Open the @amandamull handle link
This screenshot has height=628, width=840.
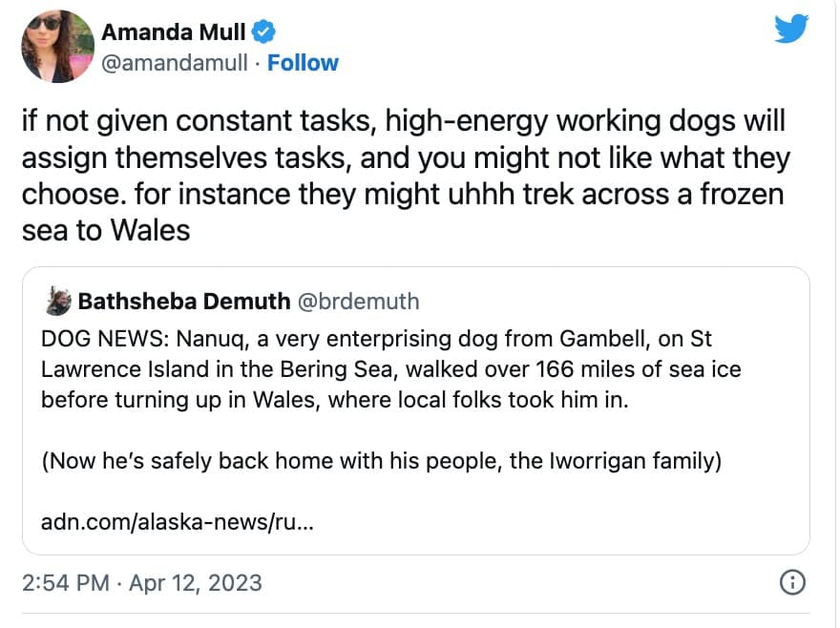point(177,63)
